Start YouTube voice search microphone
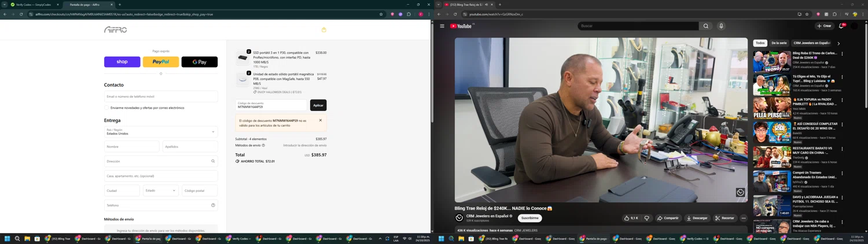868x244 pixels. (x=721, y=26)
